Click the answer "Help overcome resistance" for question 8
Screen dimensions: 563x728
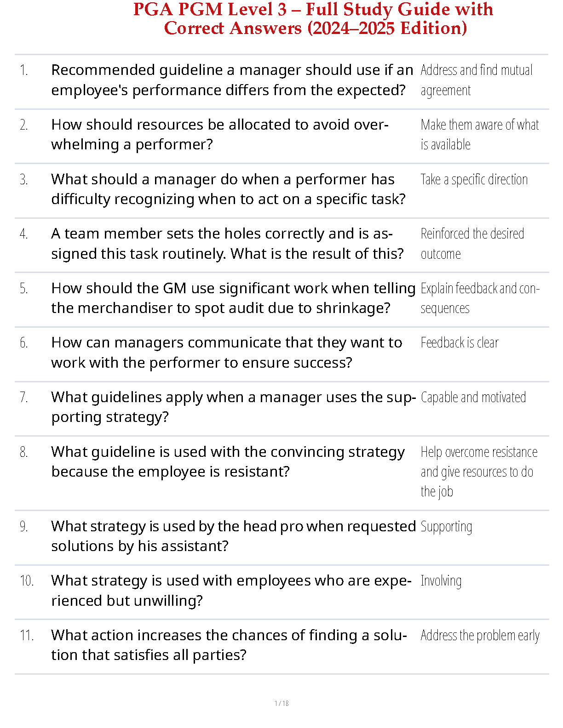point(478,472)
